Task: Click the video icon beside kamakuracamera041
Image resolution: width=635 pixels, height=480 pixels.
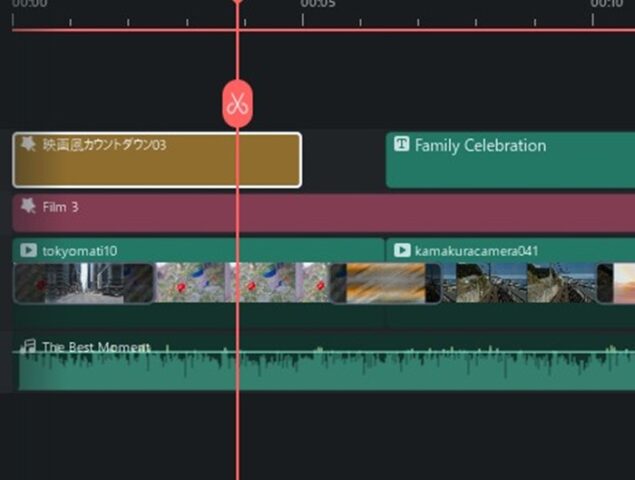Action: 402,250
